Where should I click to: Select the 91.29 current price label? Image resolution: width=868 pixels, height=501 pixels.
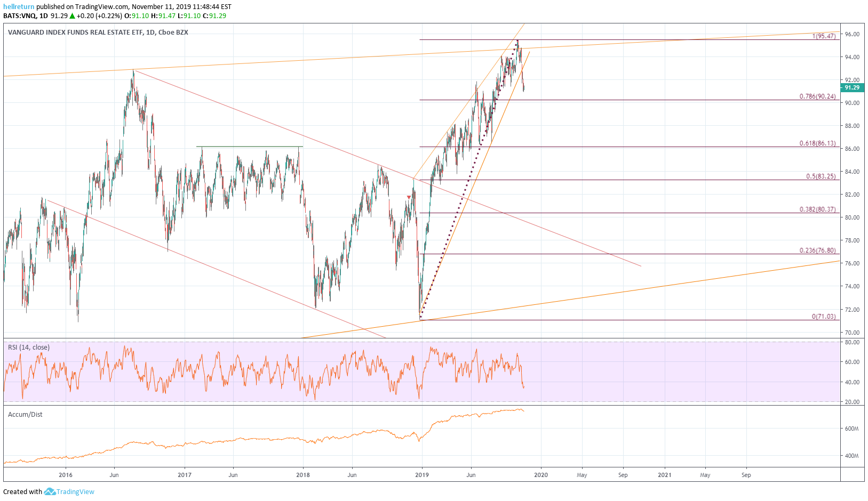point(852,87)
